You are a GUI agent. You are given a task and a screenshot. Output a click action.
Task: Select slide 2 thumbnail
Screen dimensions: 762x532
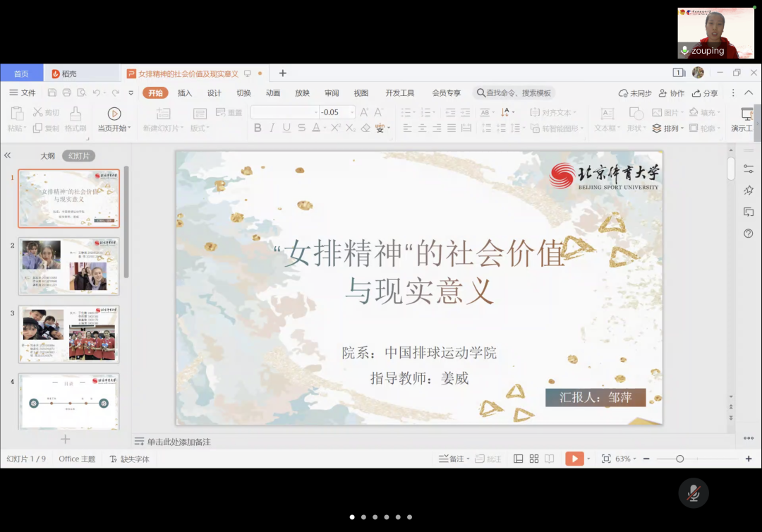[x=68, y=266]
